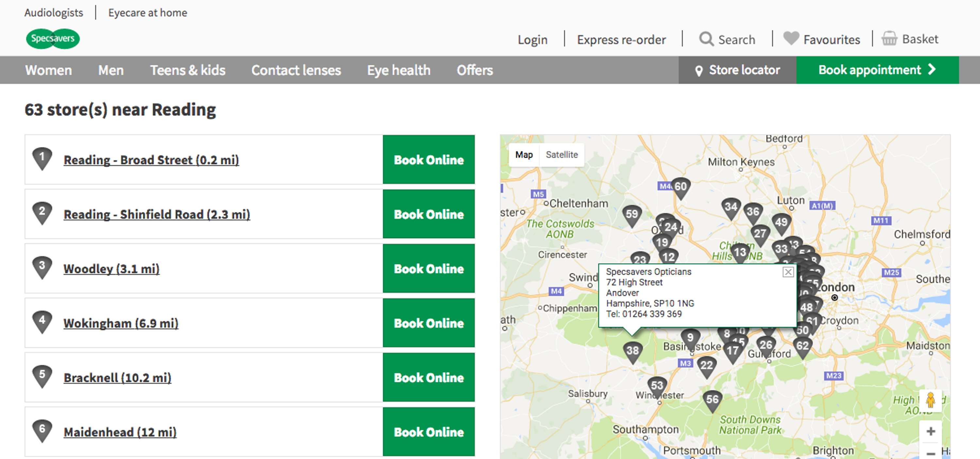Open the Maidenhead store link
This screenshot has height=459, width=980.
point(120,432)
